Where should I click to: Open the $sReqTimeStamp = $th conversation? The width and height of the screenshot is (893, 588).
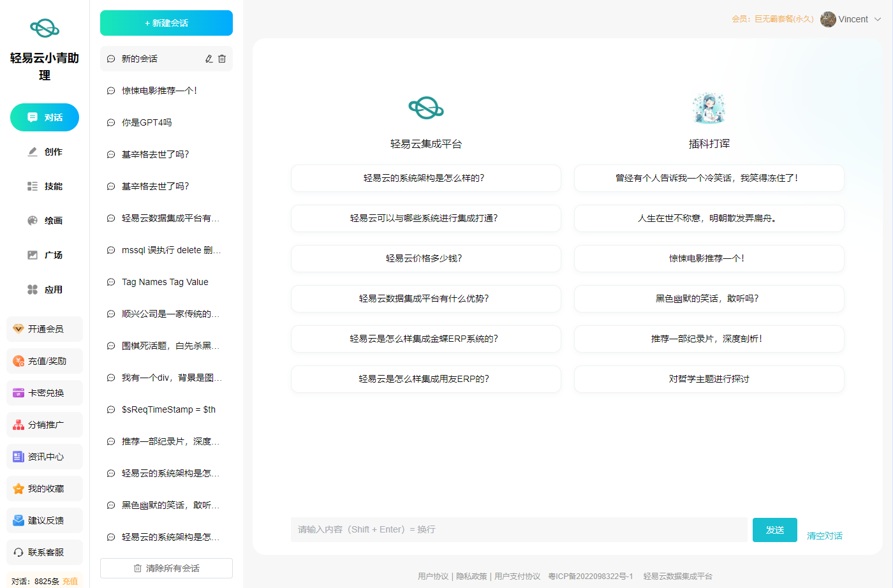tap(166, 409)
